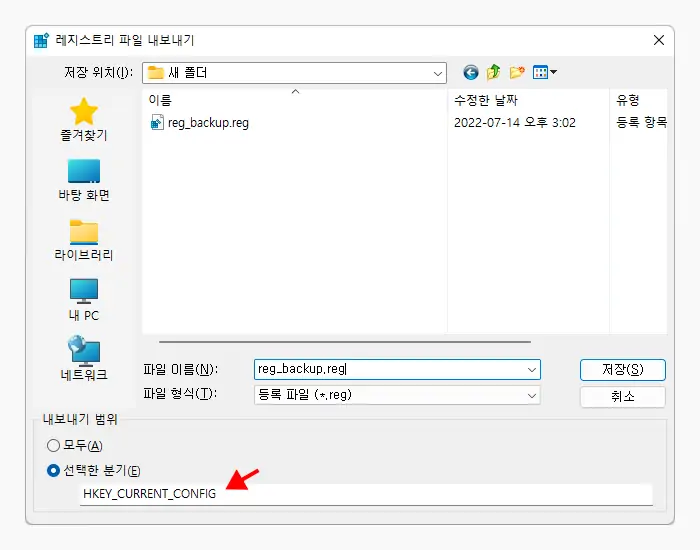Open 네트워크 network in sidebar
This screenshot has height=550, width=700.
click(x=84, y=358)
